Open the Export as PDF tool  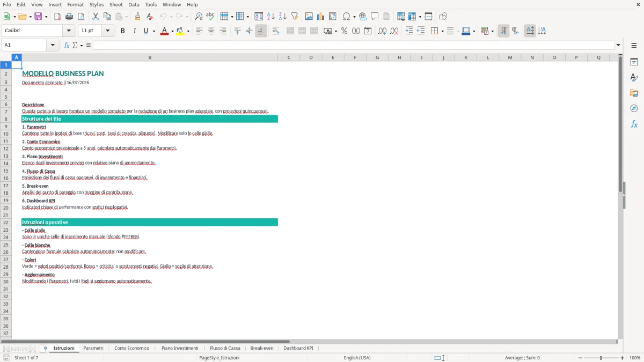57,17
